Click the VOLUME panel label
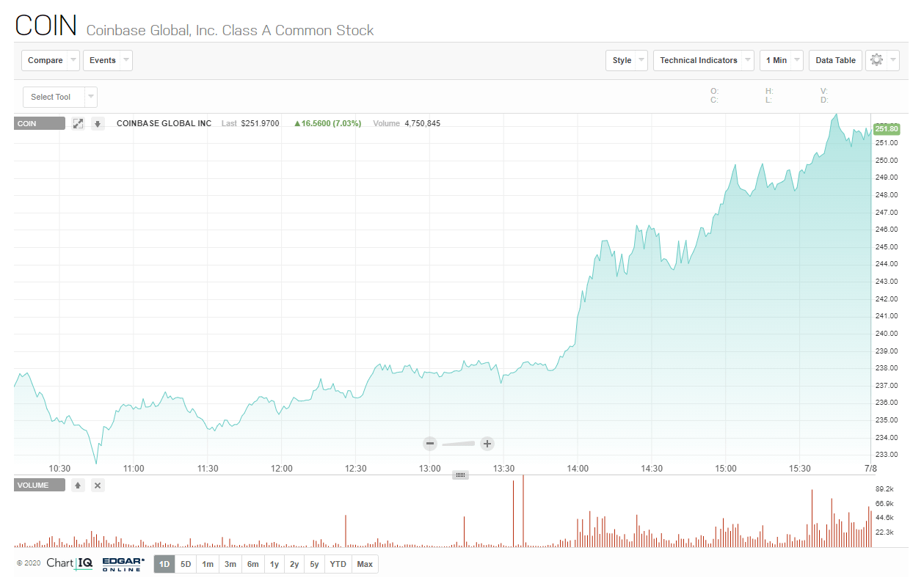924x586 pixels. pyautogui.click(x=40, y=485)
